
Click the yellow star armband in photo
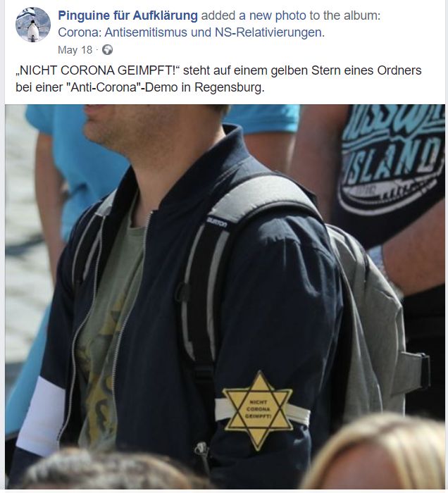click(x=259, y=411)
